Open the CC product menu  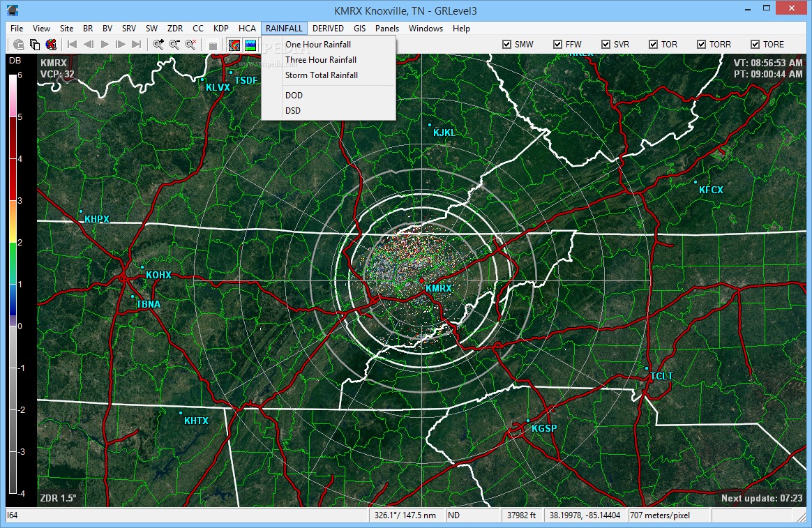tap(198, 29)
